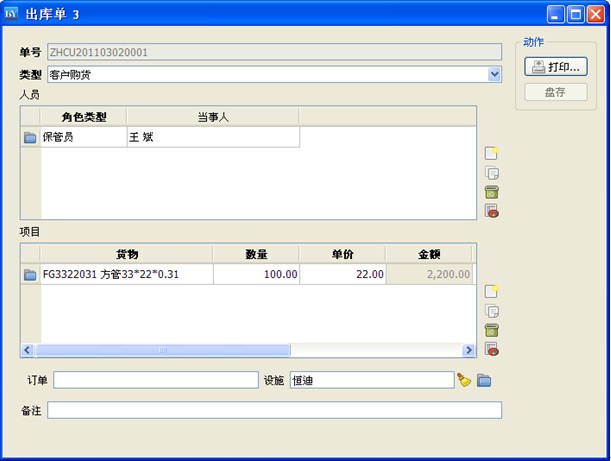
Task: Click the 备注 input field
Action: [x=274, y=410]
